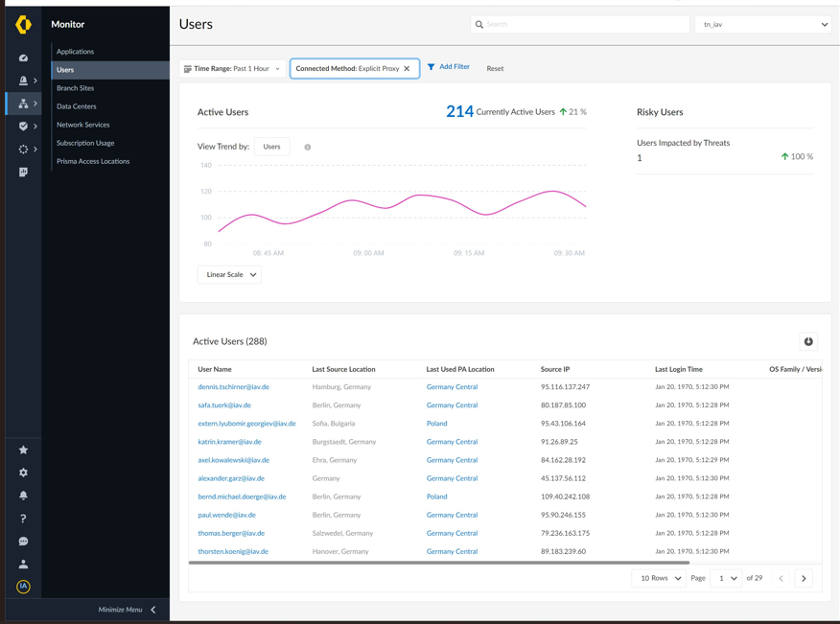Click the horizontal scrollbar under users table

click(x=438, y=563)
